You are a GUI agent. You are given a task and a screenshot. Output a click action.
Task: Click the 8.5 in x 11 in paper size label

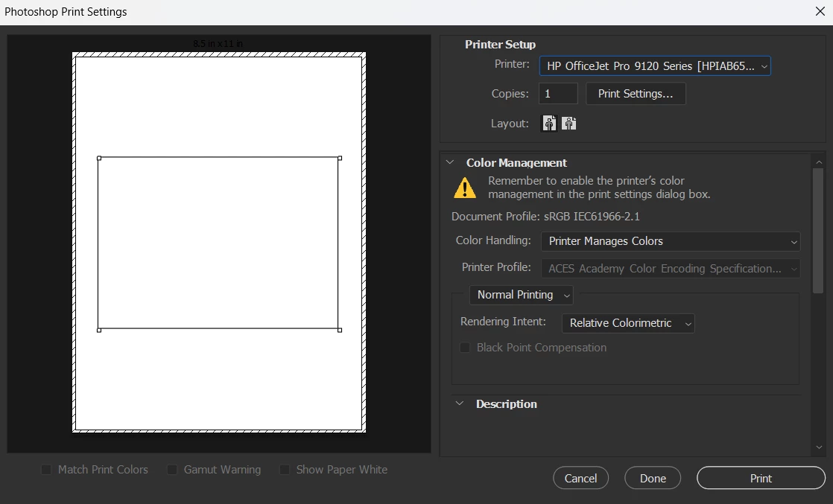click(218, 43)
